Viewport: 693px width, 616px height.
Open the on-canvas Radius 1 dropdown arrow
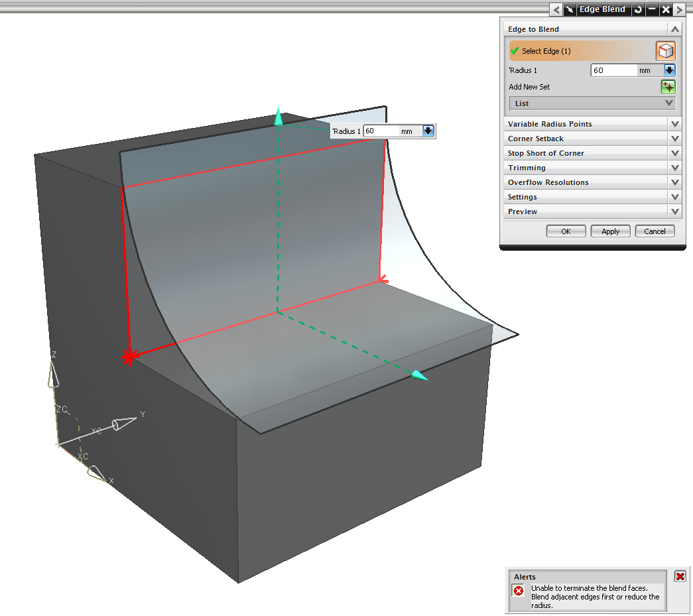428,131
